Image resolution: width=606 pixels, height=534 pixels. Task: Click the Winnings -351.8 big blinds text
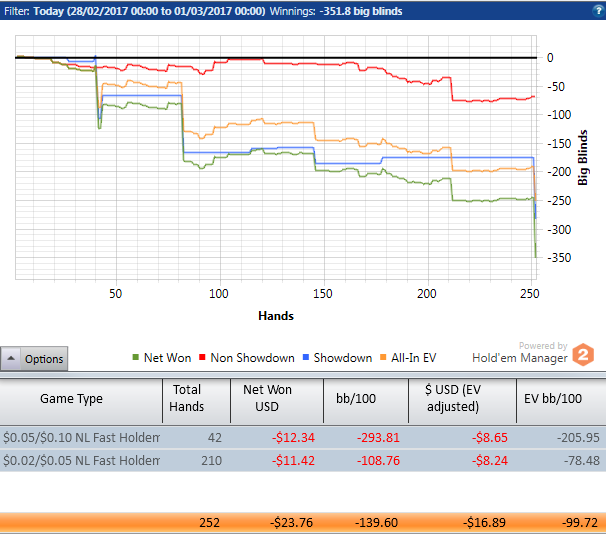(336, 11)
